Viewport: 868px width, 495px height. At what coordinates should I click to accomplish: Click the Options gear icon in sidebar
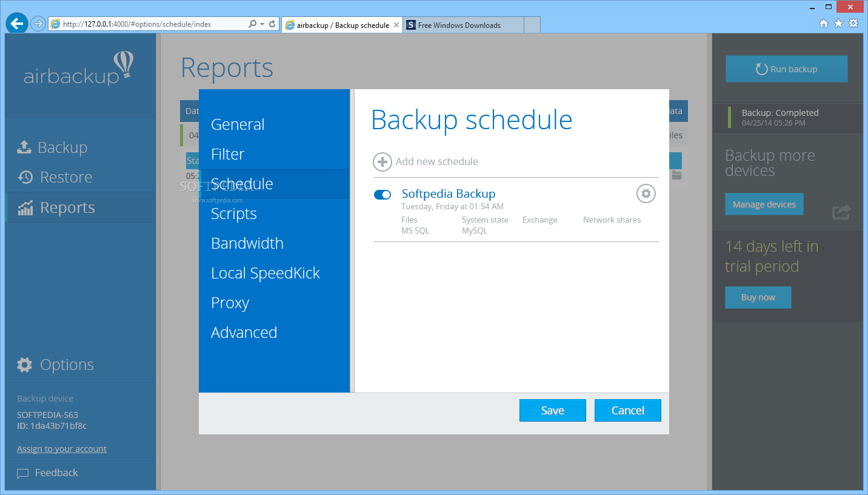tap(25, 365)
